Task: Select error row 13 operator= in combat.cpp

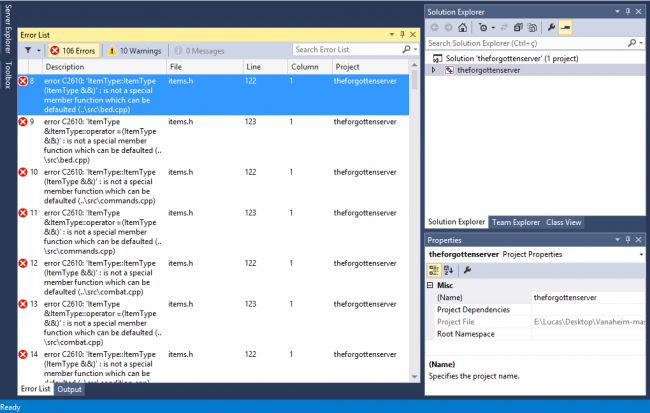Action: tap(213, 323)
